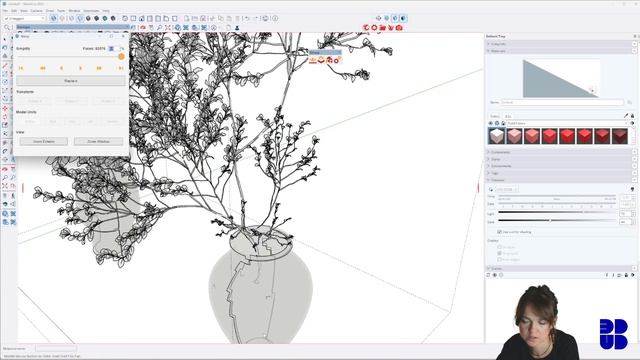
Task: Click Zoom Window button in Skimp dialog
Action: pyautogui.click(x=98, y=141)
